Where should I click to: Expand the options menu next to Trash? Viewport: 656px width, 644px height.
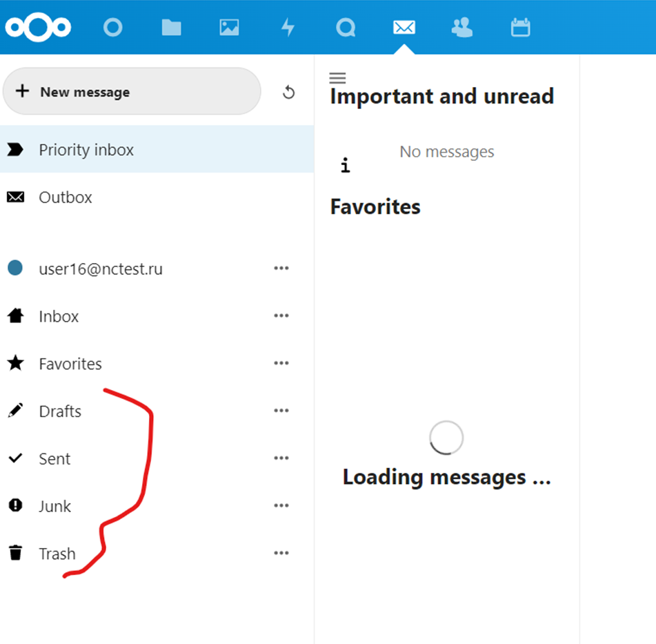281,554
